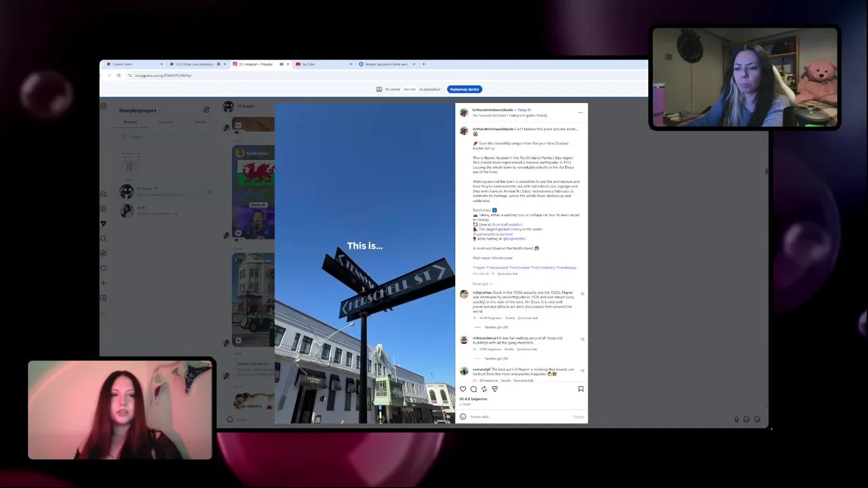The height and width of the screenshot is (488, 868).
Task: Like mikecarden.art's comment
Action: (583, 339)
